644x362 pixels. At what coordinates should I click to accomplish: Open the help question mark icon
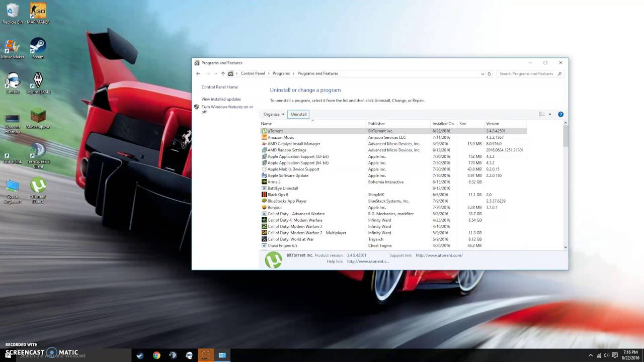point(560,114)
